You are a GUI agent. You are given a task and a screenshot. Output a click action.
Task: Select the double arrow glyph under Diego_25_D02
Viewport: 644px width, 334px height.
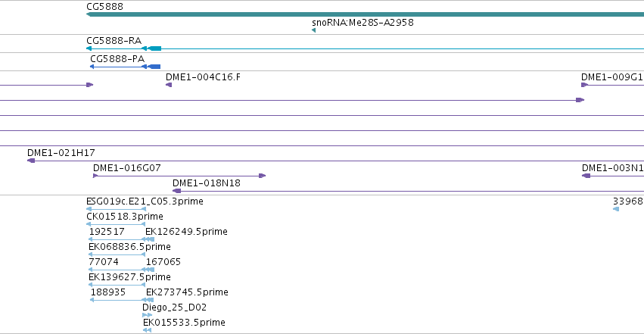147,315
